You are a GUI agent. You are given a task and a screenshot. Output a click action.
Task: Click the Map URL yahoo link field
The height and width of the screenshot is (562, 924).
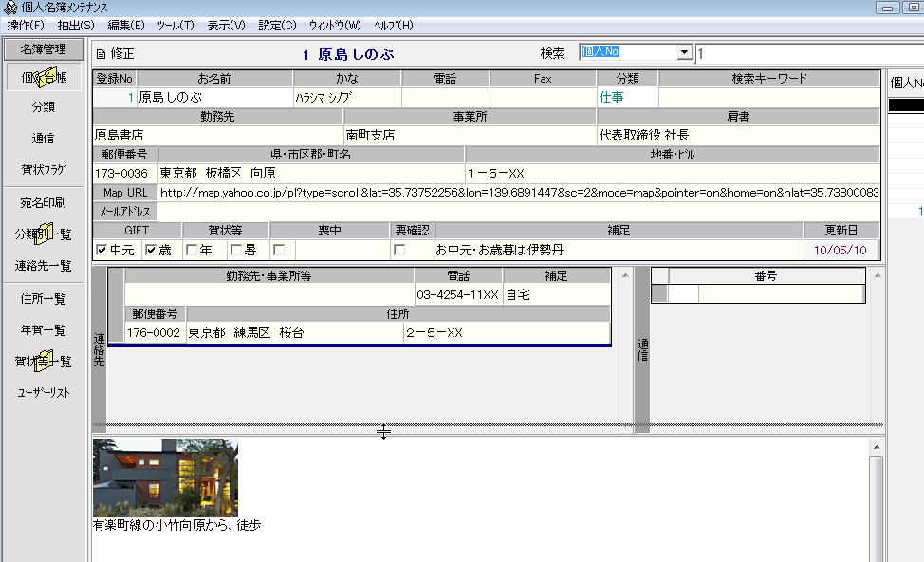[x=519, y=193]
